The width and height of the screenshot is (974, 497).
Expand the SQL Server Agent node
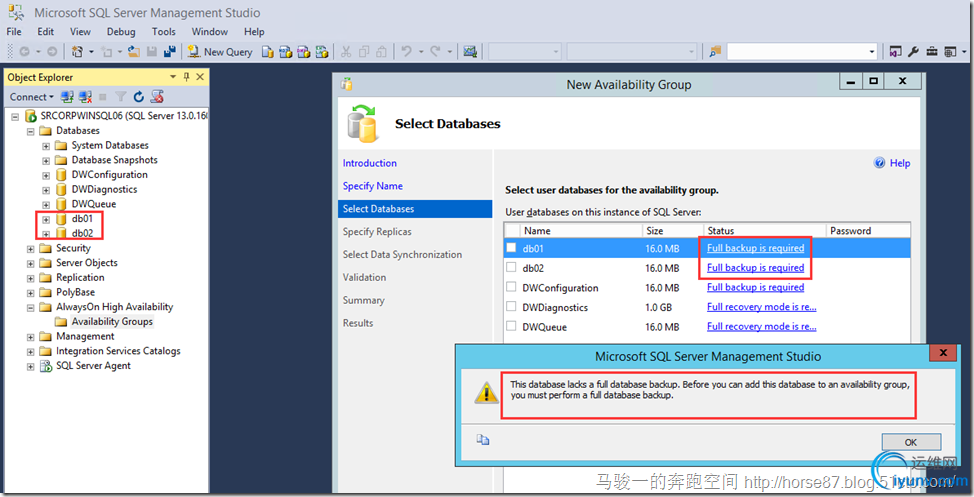30,367
